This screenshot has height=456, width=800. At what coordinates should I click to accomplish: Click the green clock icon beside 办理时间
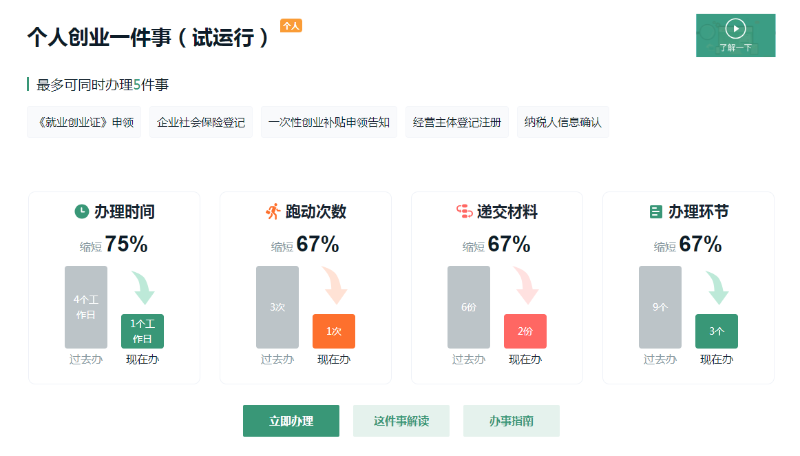point(82,211)
